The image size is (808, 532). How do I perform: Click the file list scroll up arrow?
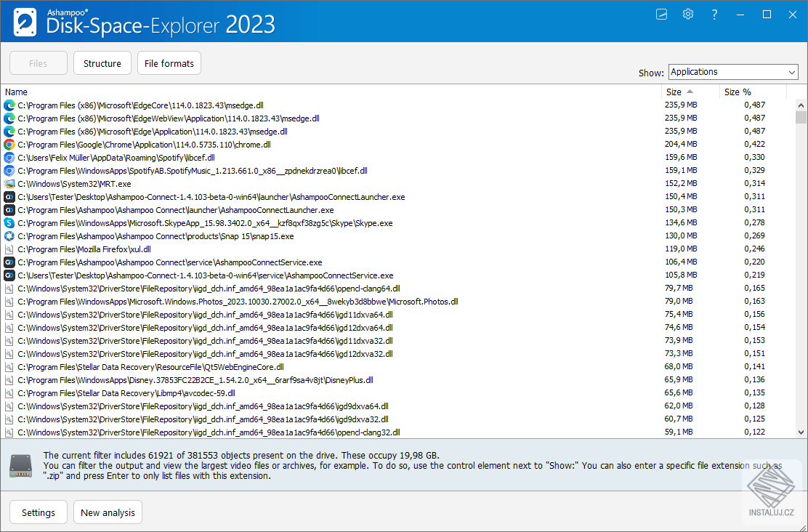pos(801,105)
